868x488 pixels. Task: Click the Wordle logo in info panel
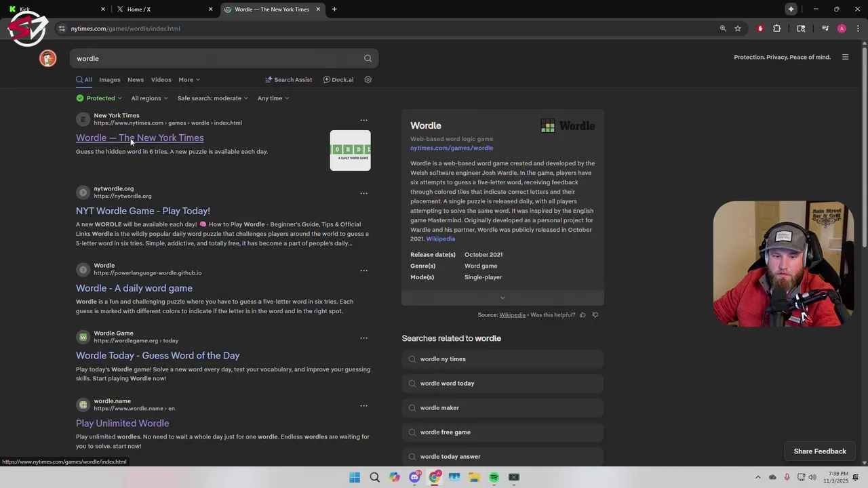tap(568, 125)
